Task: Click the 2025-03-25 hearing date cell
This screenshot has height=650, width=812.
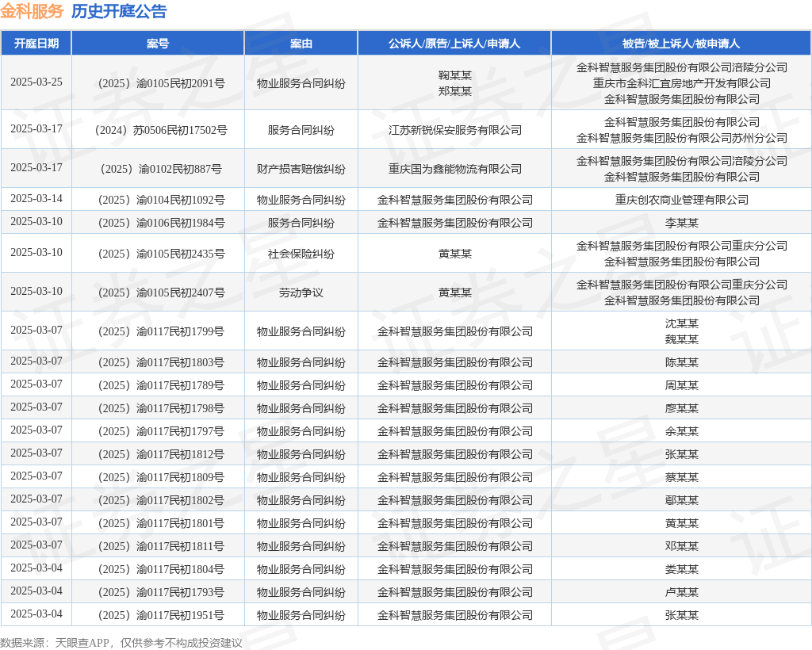Action: (x=36, y=82)
